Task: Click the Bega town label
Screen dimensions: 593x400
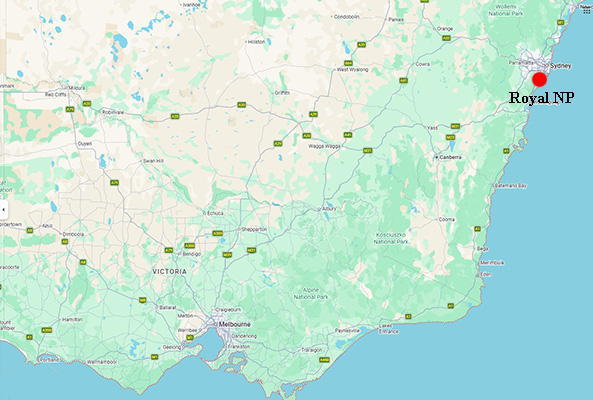Action: (x=483, y=249)
